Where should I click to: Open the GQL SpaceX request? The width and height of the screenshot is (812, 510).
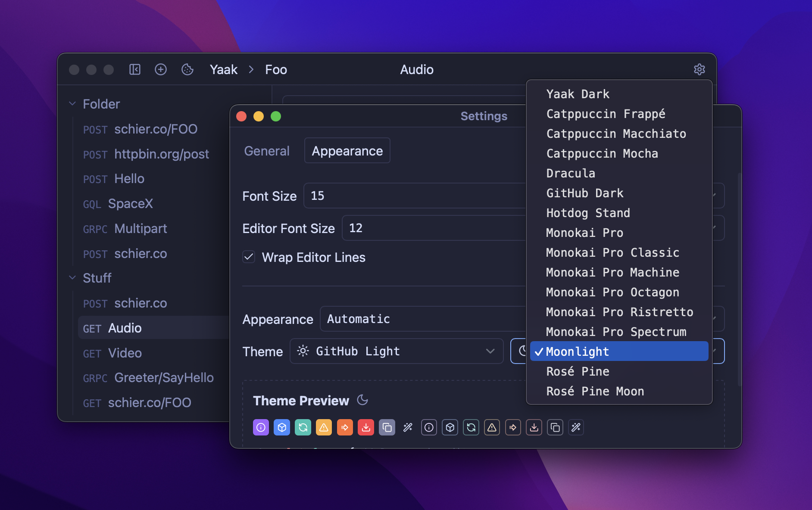click(153, 203)
